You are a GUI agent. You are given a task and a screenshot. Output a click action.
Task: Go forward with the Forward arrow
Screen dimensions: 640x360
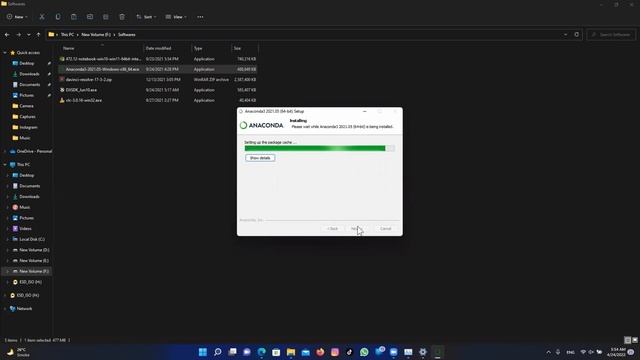18,35
